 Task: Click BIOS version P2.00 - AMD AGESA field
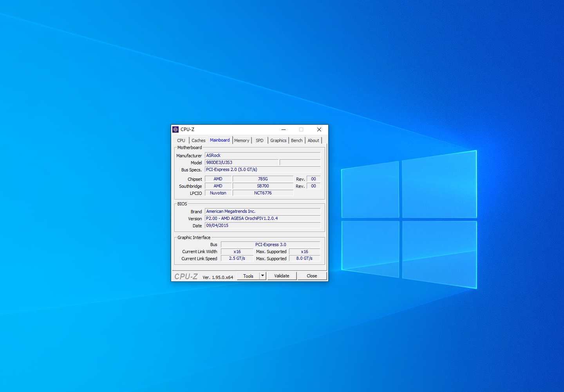(x=262, y=218)
